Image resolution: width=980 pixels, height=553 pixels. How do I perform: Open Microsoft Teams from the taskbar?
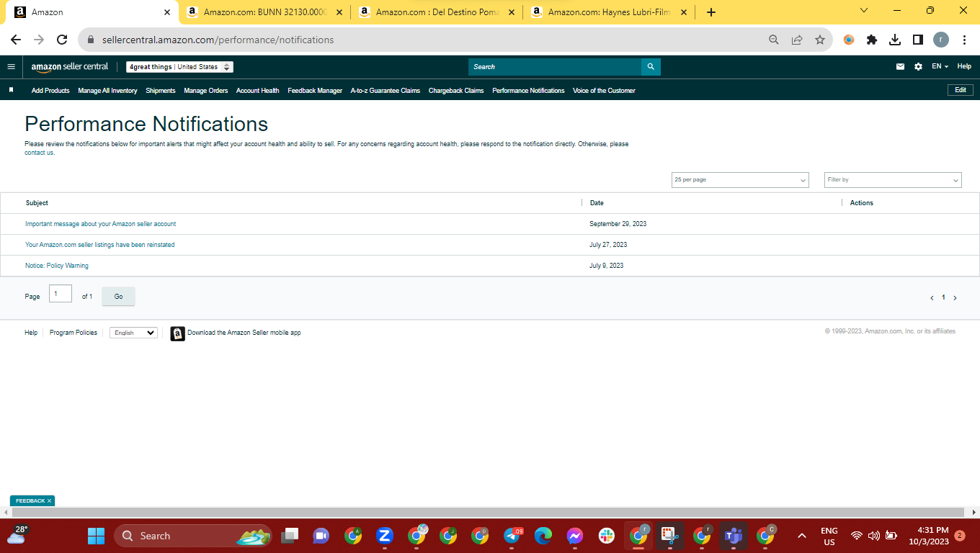733,536
